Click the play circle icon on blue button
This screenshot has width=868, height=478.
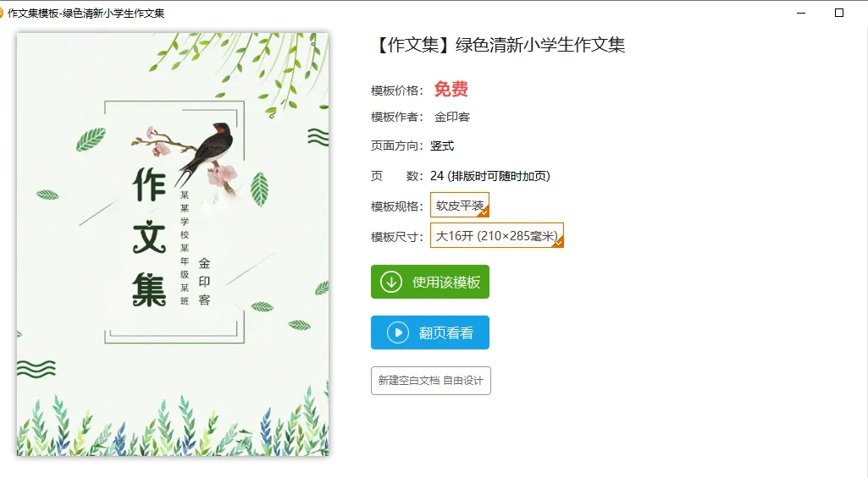[397, 332]
